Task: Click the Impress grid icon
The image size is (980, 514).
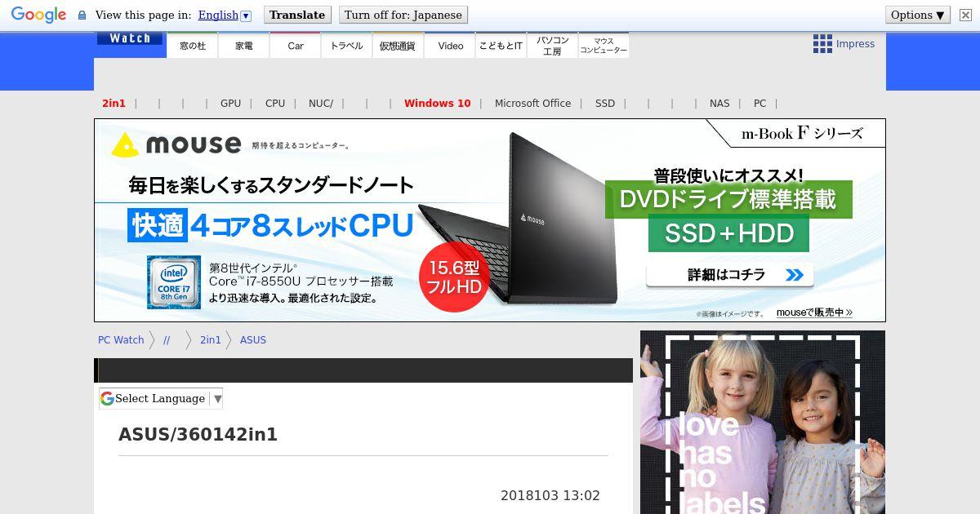Action: 822,44
